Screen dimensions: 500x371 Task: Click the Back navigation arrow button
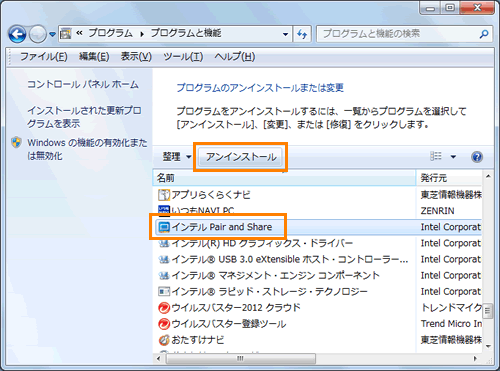[17, 34]
